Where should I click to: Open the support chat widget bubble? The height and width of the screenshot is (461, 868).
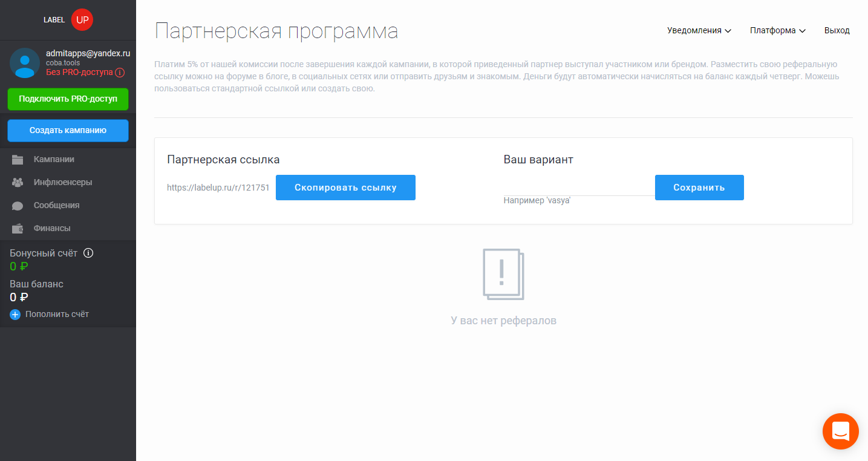[x=840, y=431]
